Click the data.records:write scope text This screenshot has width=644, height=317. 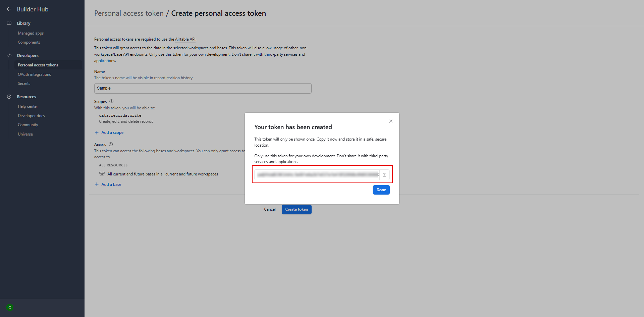pyautogui.click(x=120, y=116)
